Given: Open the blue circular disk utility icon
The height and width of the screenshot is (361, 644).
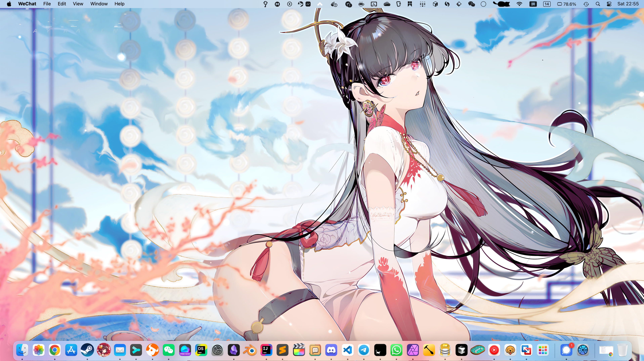Looking at the screenshot, I should tap(583, 350).
